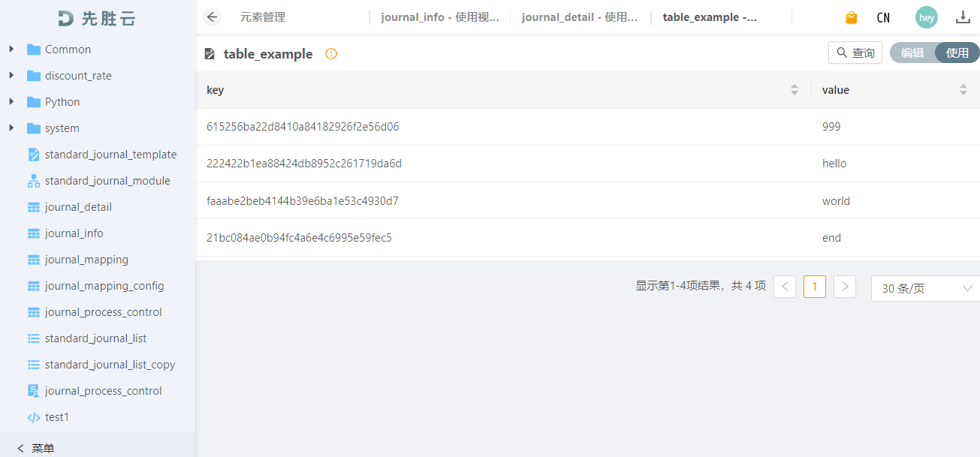
Task: Open standard_journal_template in sidebar
Action: coord(110,155)
